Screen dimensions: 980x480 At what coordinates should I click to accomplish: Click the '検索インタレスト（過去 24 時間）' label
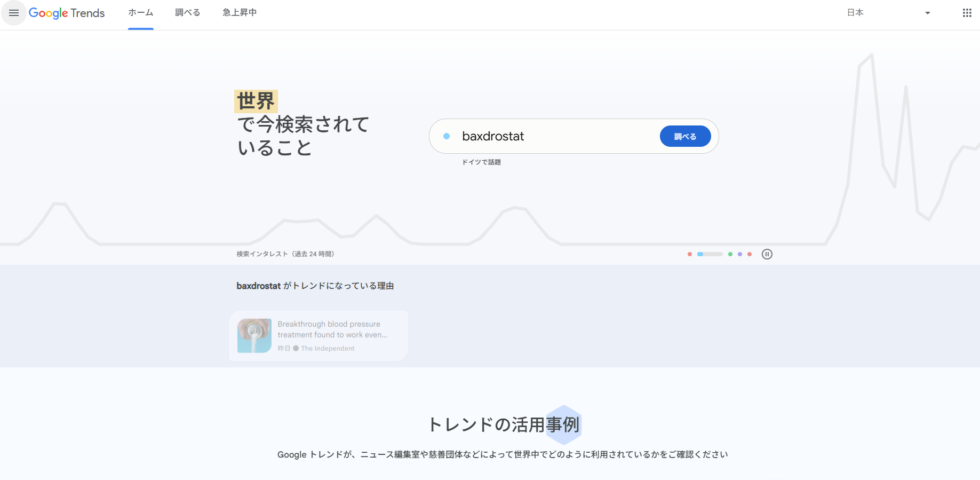point(286,254)
